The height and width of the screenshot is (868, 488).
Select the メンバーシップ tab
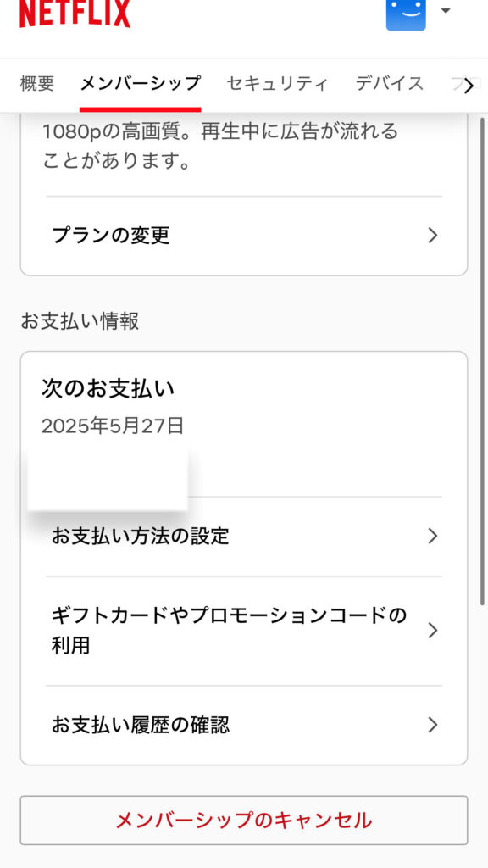(140, 84)
